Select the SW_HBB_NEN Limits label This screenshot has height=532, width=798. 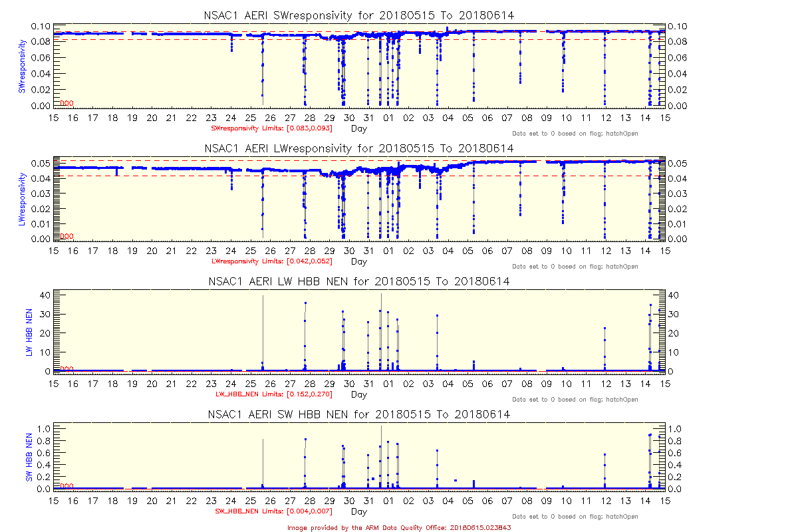(x=273, y=511)
